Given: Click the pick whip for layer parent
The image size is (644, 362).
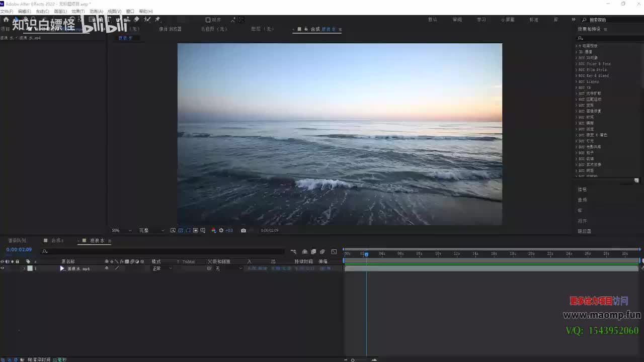Looking at the screenshot, I should coord(209,268).
